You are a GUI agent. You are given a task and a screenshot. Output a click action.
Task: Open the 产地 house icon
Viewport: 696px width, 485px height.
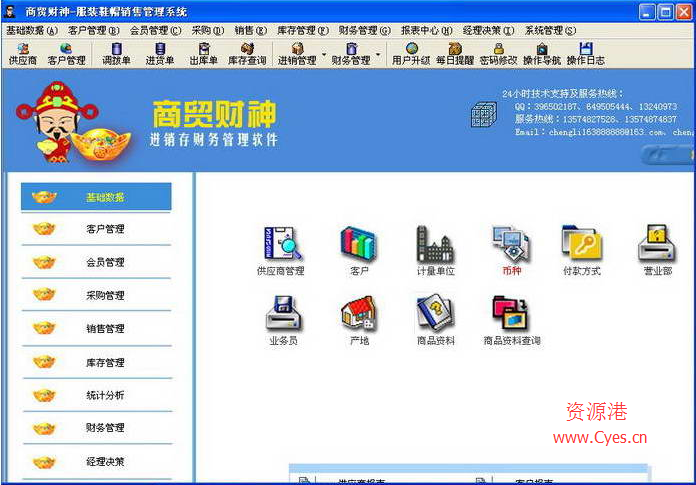(359, 321)
